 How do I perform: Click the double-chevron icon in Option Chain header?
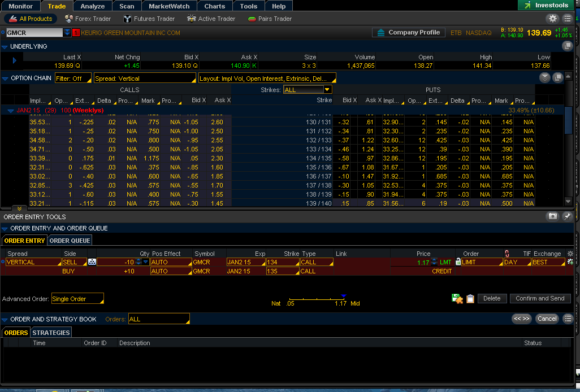tap(544, 77)
